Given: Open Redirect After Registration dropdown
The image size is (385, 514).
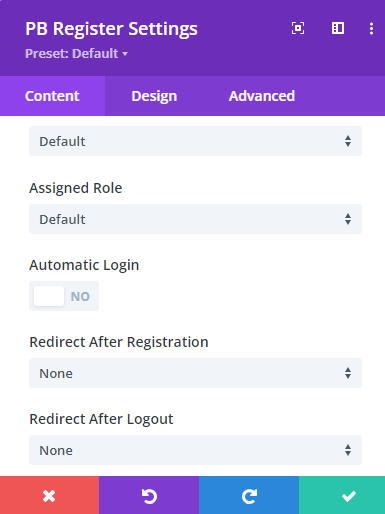Looking at the screenshot, I should tap(195, 373).
